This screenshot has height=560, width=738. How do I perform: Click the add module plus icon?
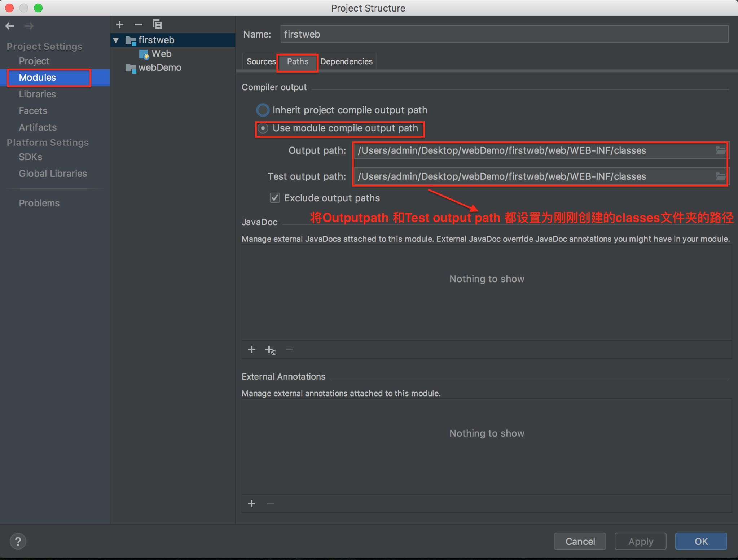click(x=120, y=25)
